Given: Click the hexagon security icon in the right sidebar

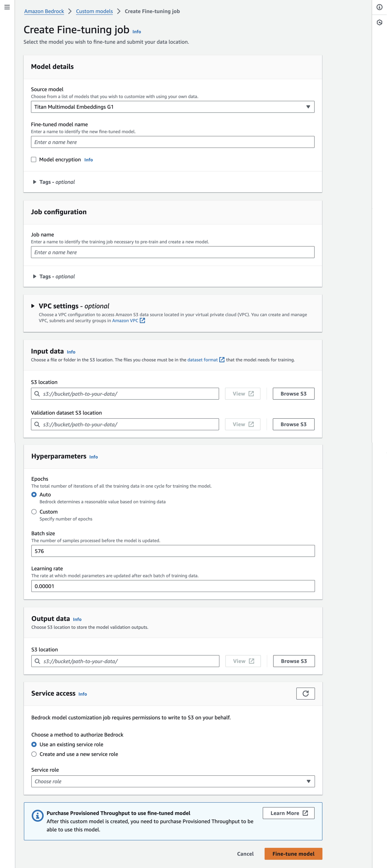Looking at the screenshot, I should pos(380,23).
